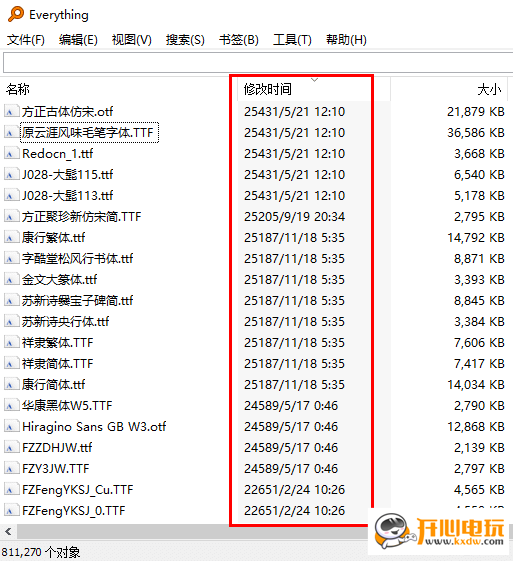This screenshot has width=513, height=561.
Task: Select file name FZZDHJW.ttf
Action: [57, 447]
